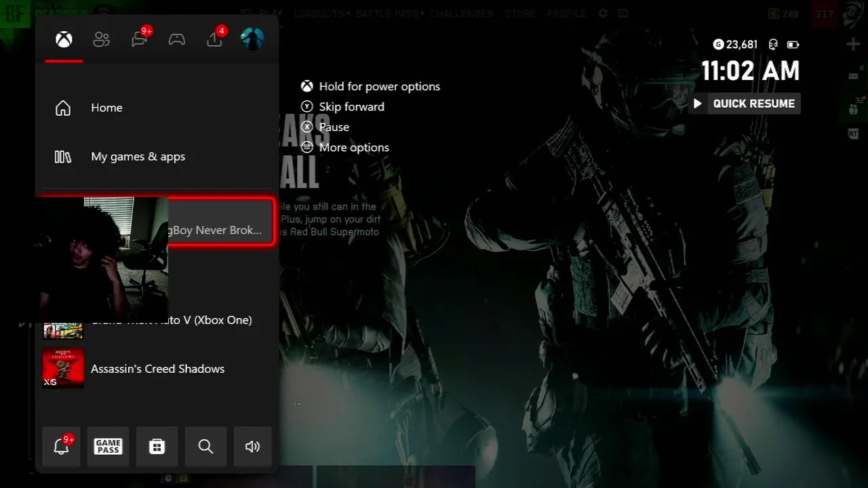The image size is (868, 488).
Task: Click the headset status icon
Action: (773, 45)
